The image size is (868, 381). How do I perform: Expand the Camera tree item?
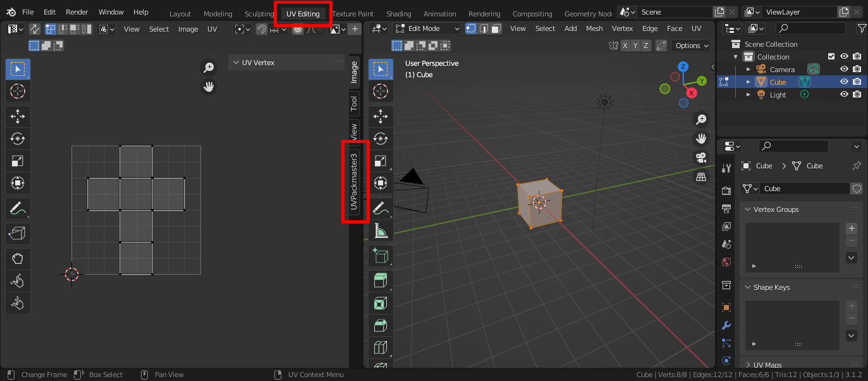coord(749,69)
